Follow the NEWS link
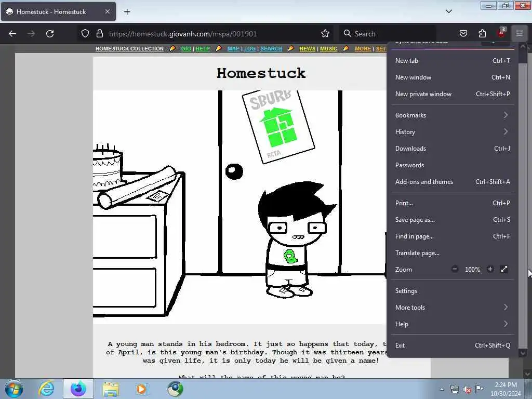 [308, 48]
